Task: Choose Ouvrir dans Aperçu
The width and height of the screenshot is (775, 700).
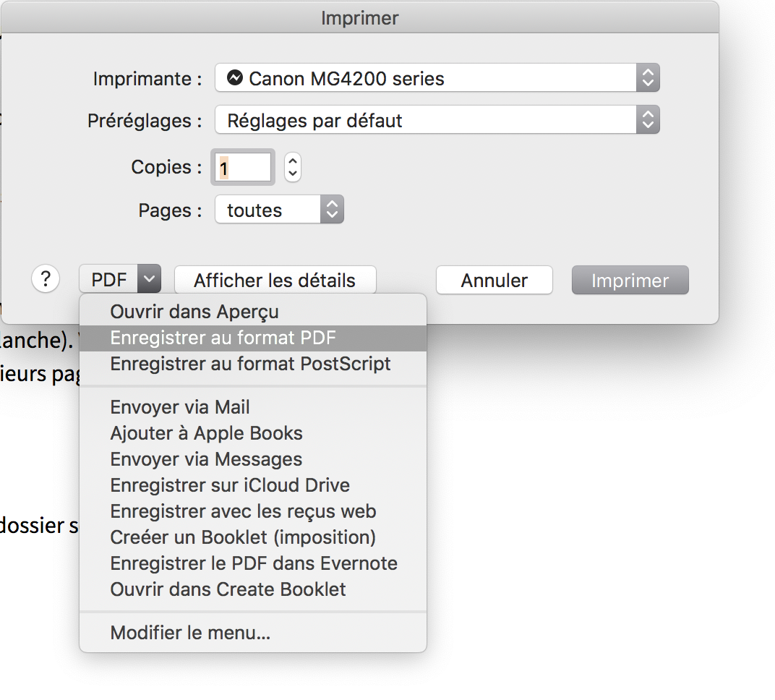Action: pyautogui.click(x=194, y=312)
